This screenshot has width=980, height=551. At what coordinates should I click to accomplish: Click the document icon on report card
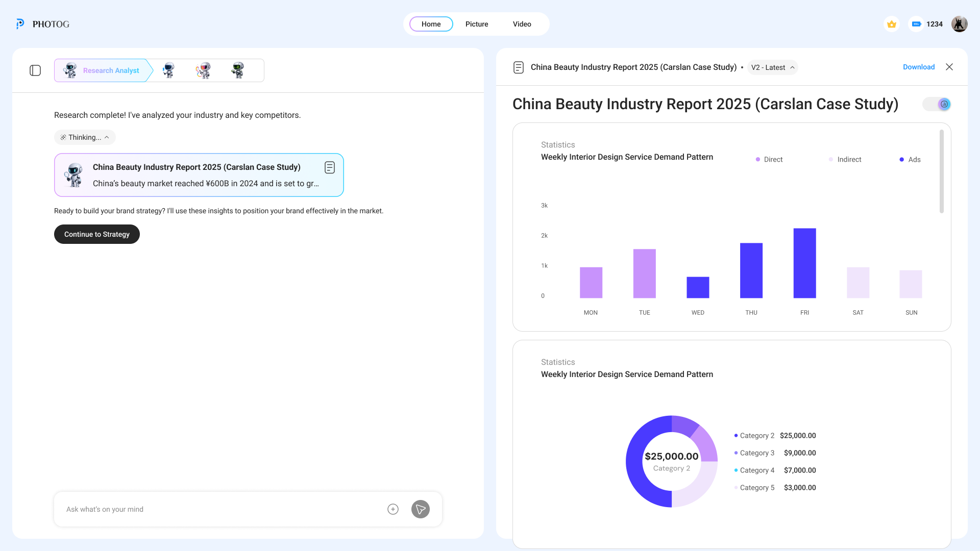pyautogui.click(x=330, y=167)
